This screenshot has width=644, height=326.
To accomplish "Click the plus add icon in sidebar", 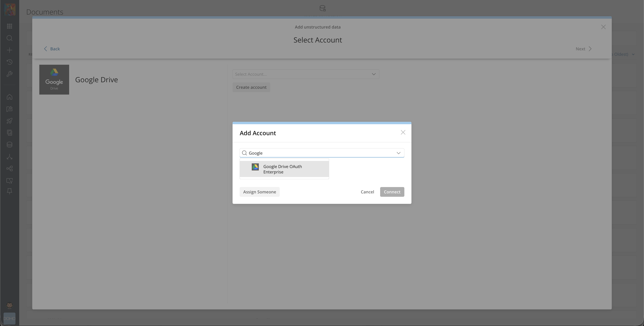I will [x=10, y=50].
